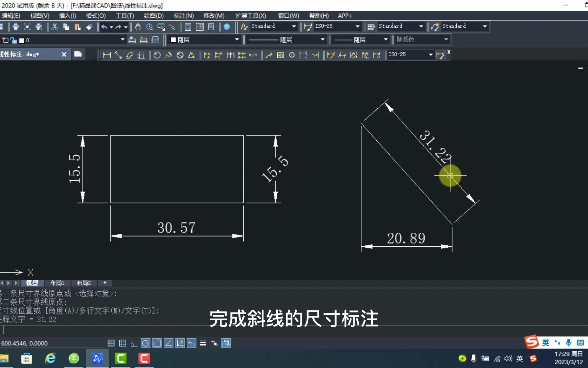The image size is (588, 368).
Task: Open the 标注(N) menu
Action: coord(183,16)
